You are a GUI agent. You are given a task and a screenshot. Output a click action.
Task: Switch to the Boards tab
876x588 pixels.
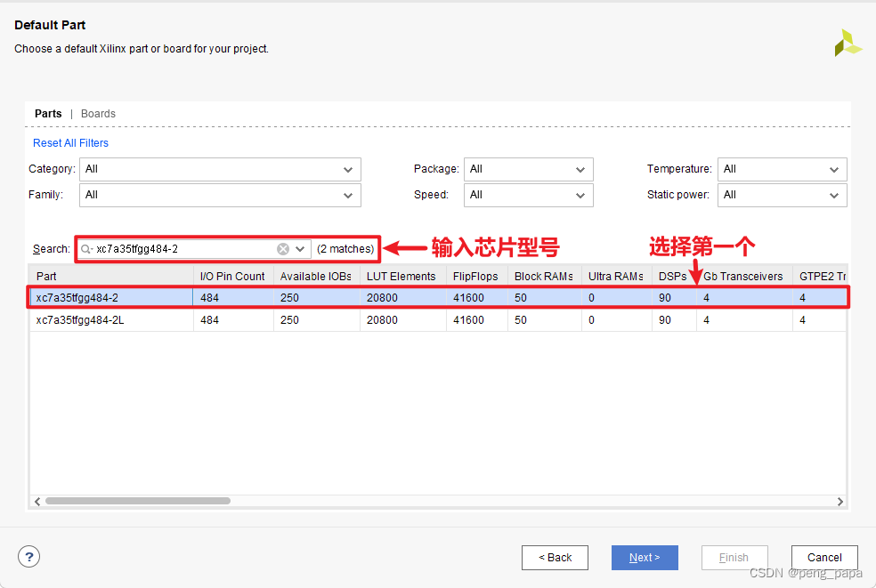98,114
